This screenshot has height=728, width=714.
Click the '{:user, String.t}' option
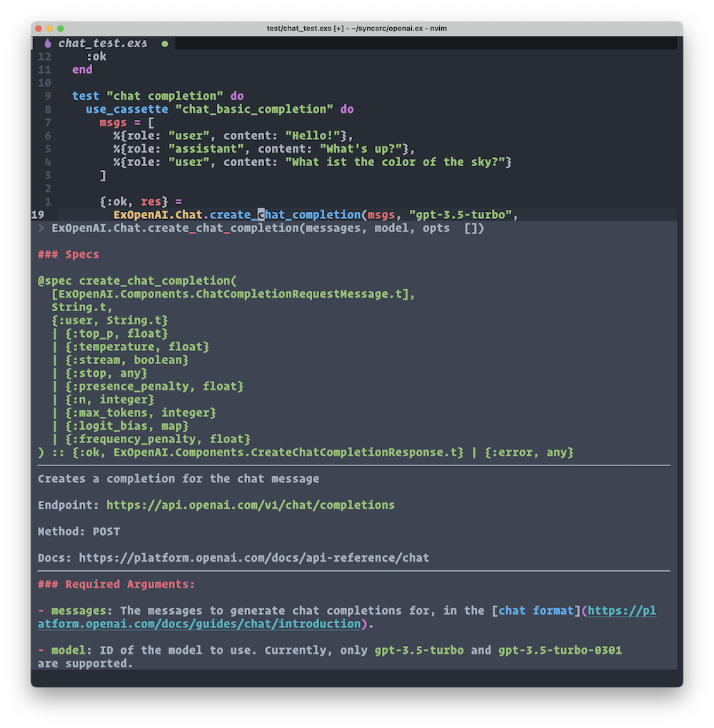[x=110, y=320]
